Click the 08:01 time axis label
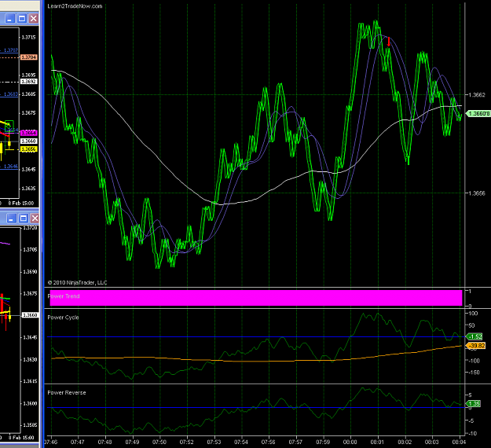491x448 pixels. coord(377,442)
